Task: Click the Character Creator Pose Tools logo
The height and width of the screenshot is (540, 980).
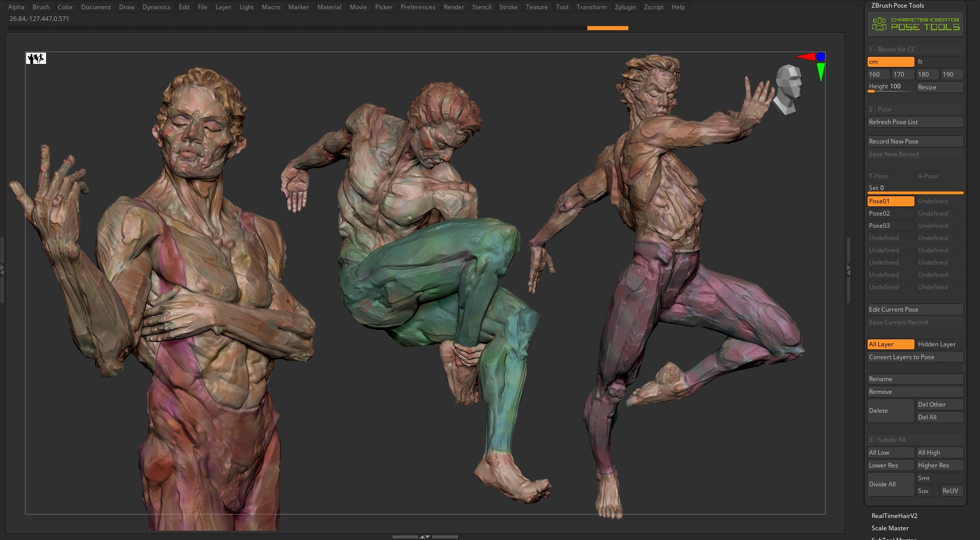Action: [915, 24]
